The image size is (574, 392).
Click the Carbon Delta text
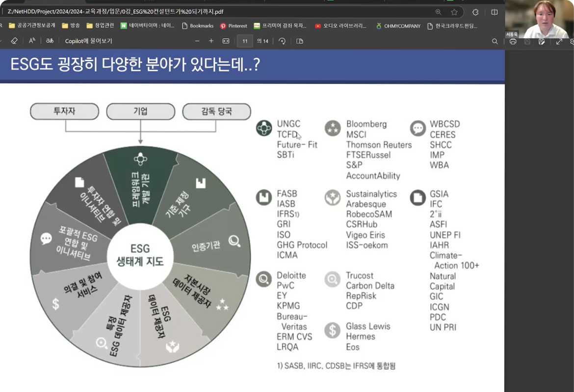tap(370, 286)
